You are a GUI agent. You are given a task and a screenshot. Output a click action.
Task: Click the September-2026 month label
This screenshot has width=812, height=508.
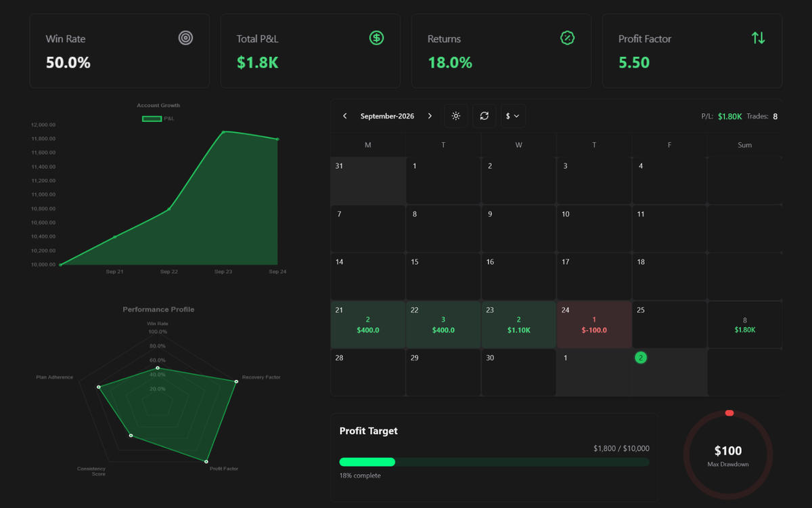click(387, 117)
